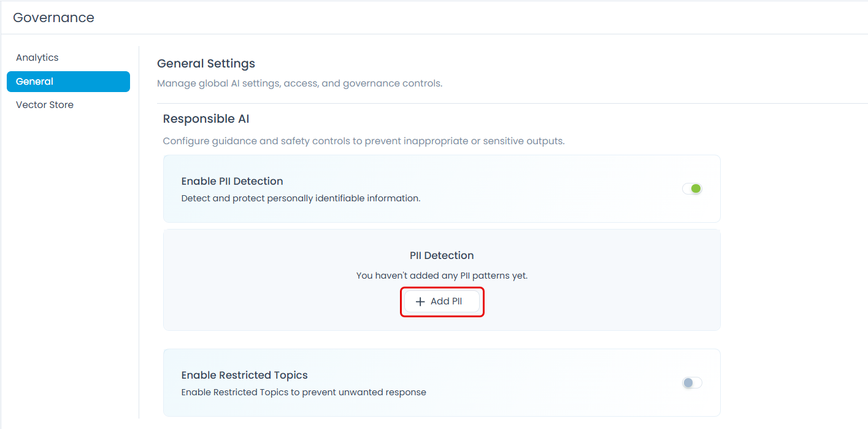868x429 pixels.
Task: Click the "Enable Restricted Topics" label text
Action: click(x=244, y=375)
